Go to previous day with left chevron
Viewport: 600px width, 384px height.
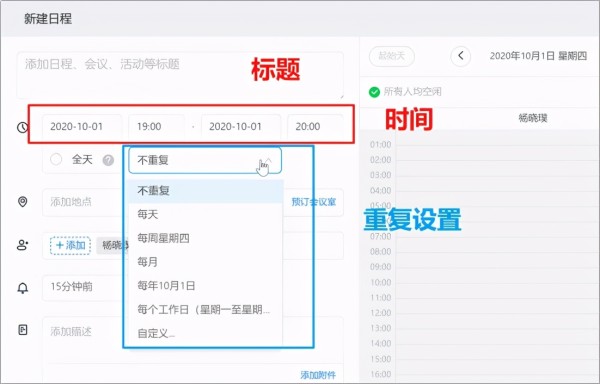pyautogui.click(x=461, y=56)
